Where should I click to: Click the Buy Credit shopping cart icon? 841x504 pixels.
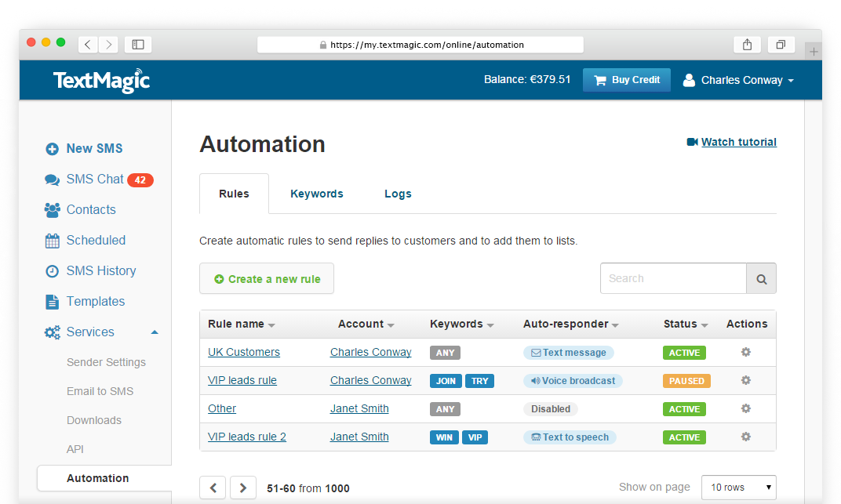[x=599, y=80]
